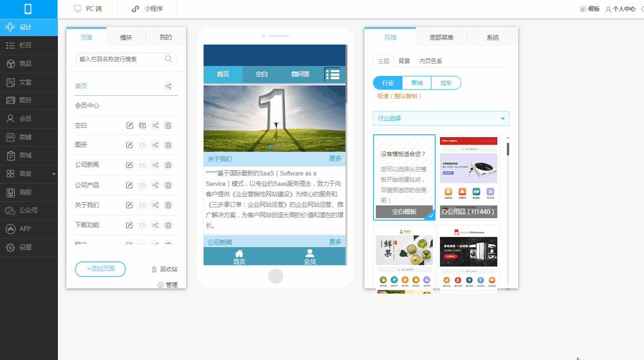644x360 pixels.
Task: Open 设置 in sidebar
Action: click(x=29, y=247)
